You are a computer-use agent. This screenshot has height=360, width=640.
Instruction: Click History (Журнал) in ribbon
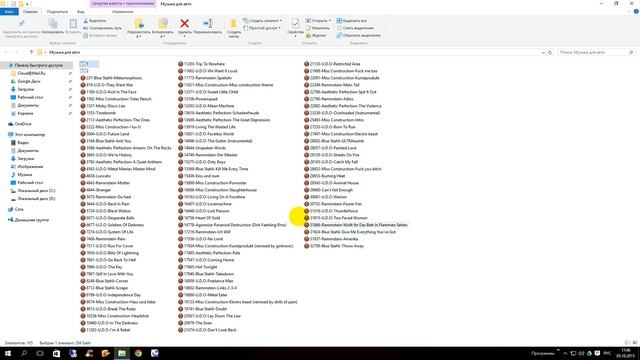click(316, 36)
